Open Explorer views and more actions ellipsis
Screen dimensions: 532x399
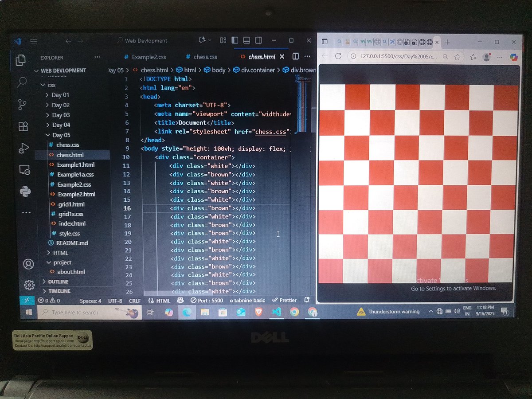coord(98,57)
